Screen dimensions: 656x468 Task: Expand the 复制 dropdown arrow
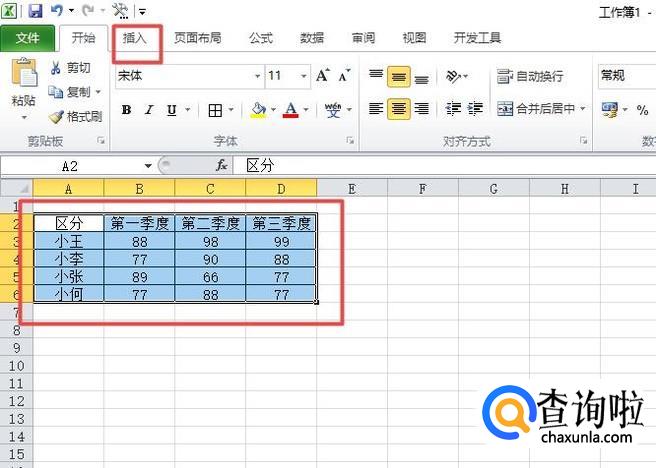pos(98,92)
